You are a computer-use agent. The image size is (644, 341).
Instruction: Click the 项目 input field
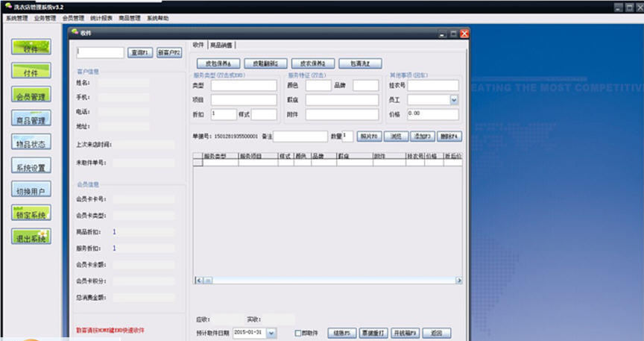[244, 100]
